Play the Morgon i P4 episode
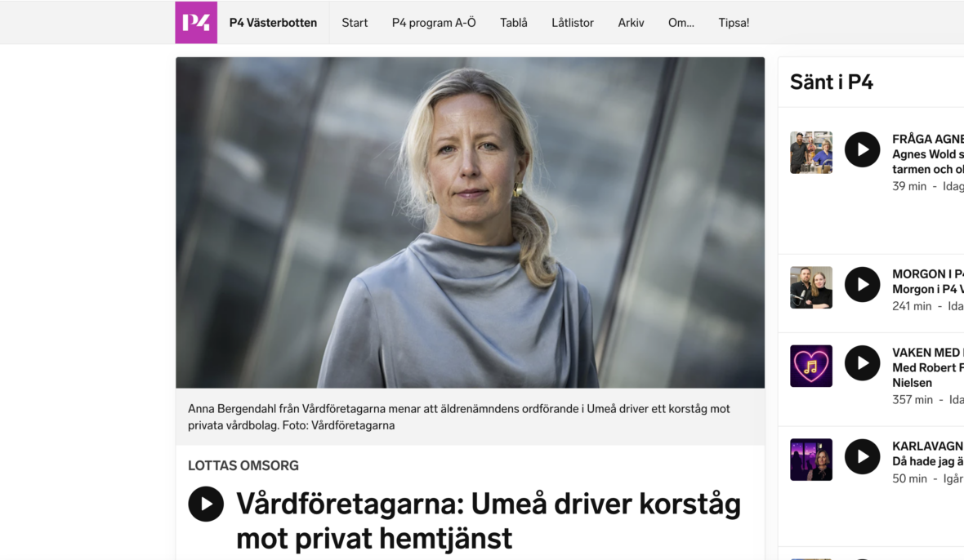The height and width of the screenshot is (560, 964). pyautogui.click(x=862, y=284)
